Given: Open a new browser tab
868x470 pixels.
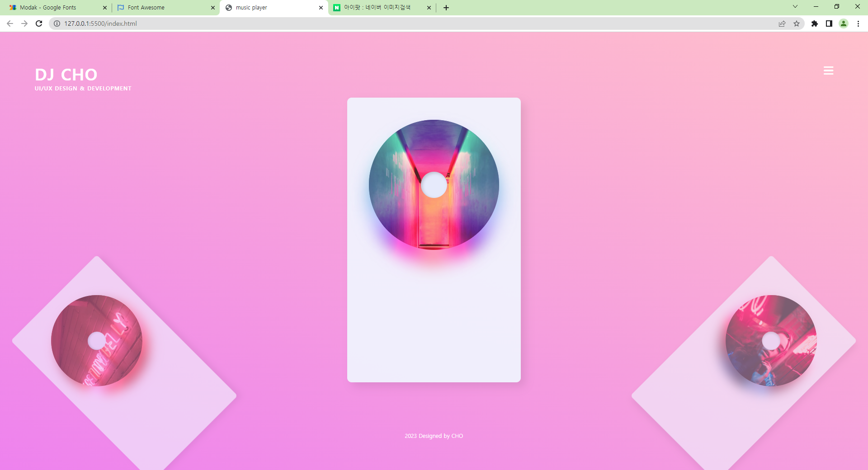Looking at the screenshot, I should tap(446, 8).
